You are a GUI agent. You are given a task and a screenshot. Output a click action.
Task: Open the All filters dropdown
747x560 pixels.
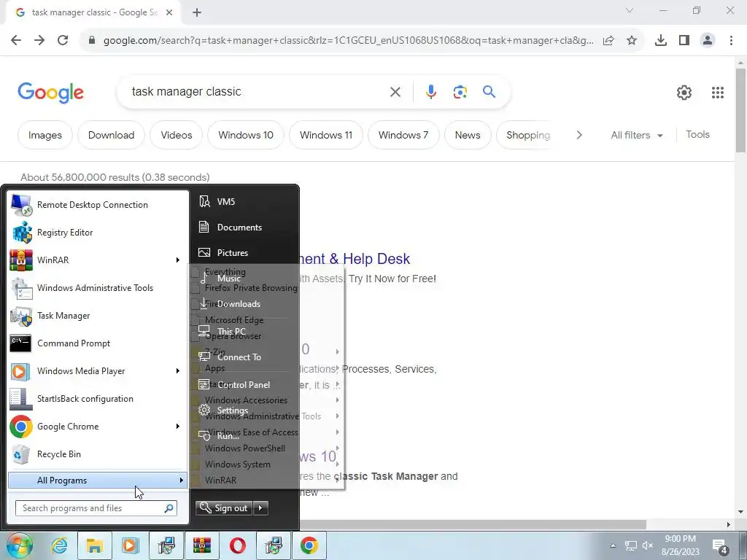[636, 135]
